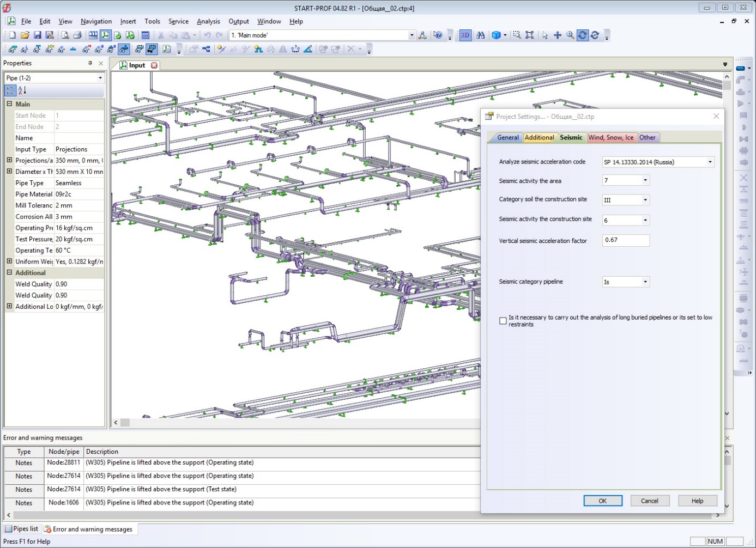Click the Print icon in toolbar
This screenshot has width=756, height=548.
tap(77, 35)
